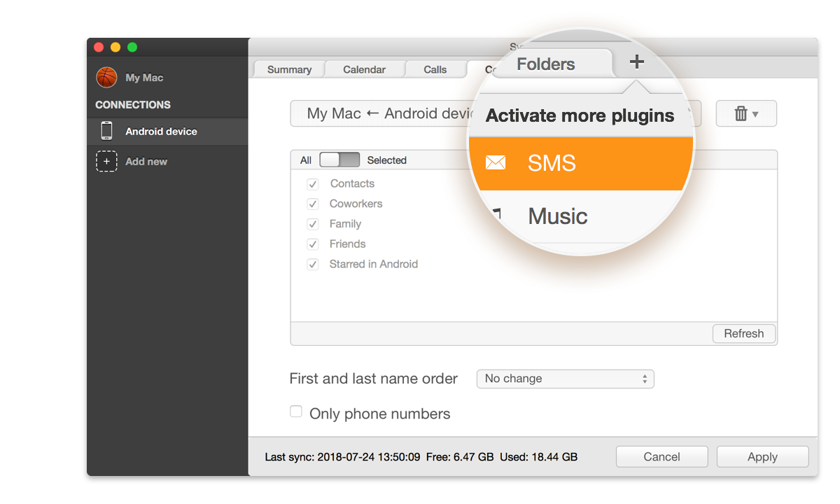Click the Free: 6.47 GB status text

click(460, 457)
